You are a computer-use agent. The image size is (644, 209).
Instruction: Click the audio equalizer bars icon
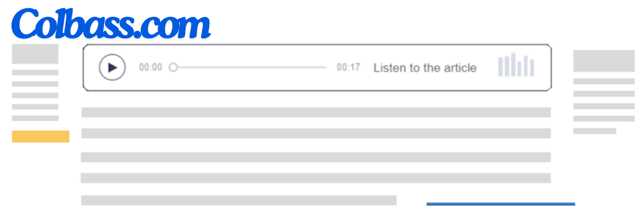pos(516,65)
